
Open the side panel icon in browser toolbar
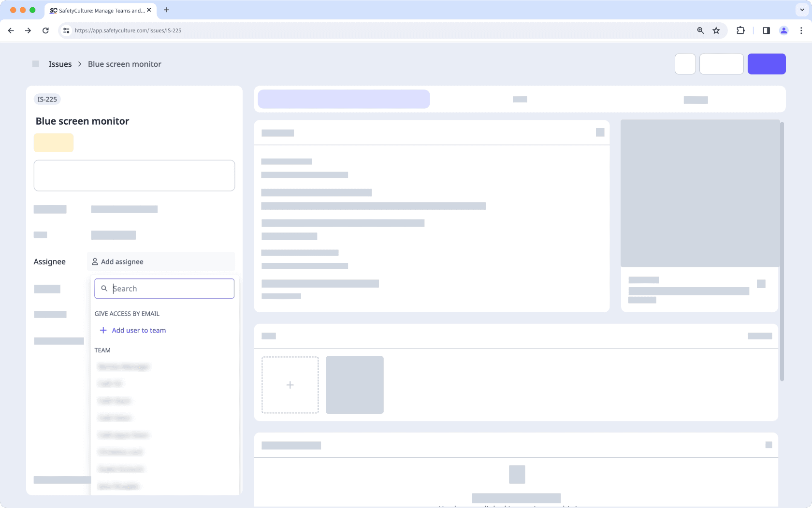pyautogui.click(x=766, y=30)
